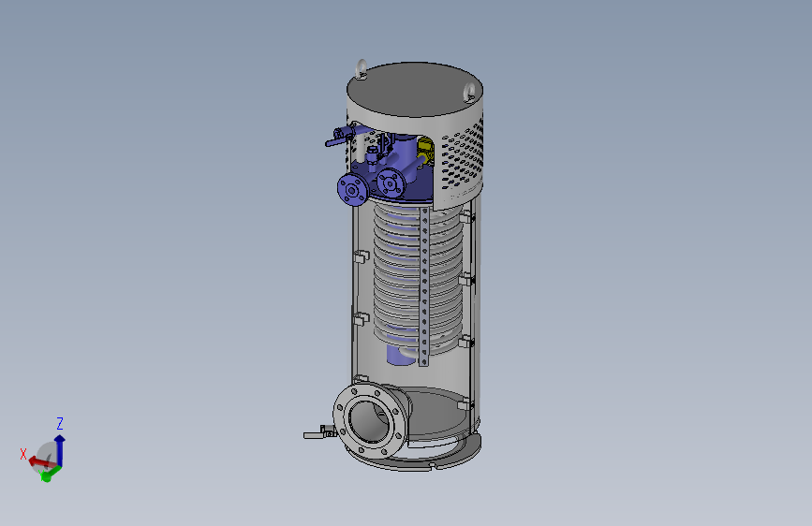Select the second blue pipe flange
Image resolution: width=812 pixels, height=526 pixels.
[391, 183]
